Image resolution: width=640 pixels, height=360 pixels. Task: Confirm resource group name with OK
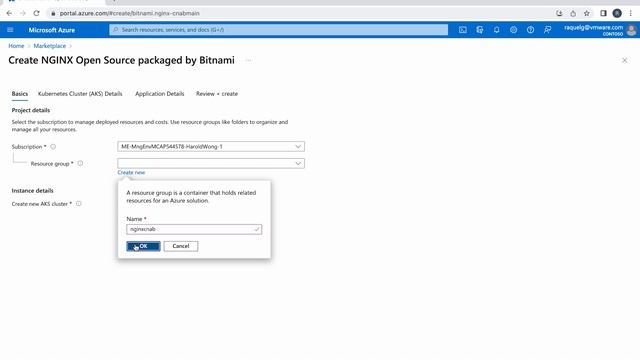click(143, 246)
